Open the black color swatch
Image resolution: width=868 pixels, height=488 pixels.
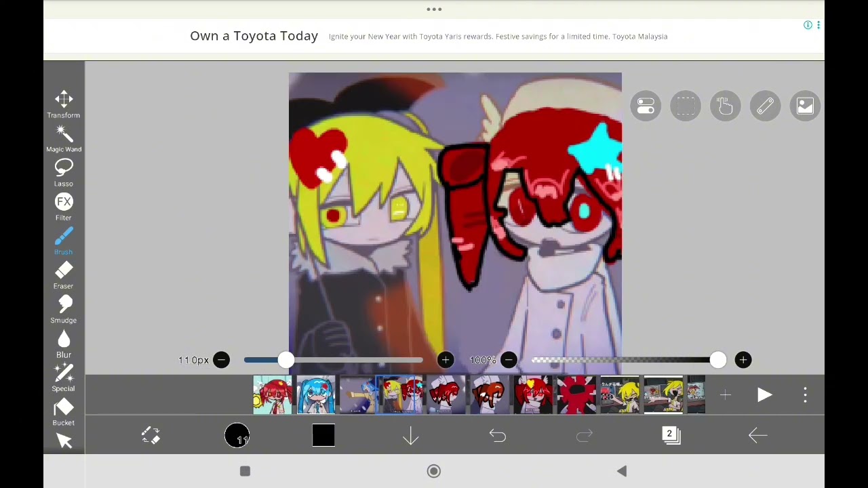coord(323,435)
